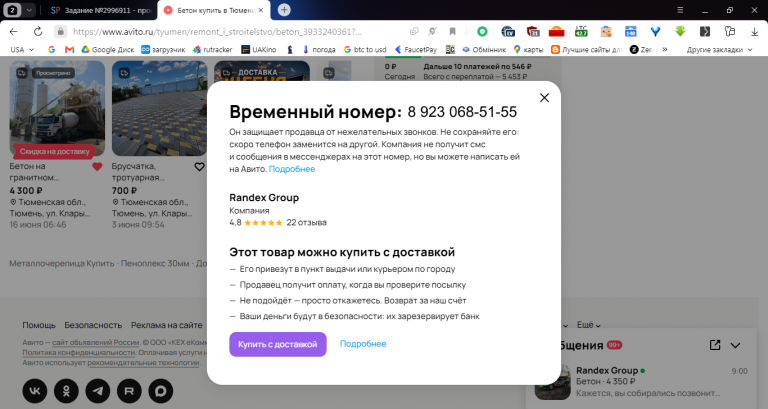Open the 'Безопасность' footer link
Viewport: 768px width, 409px height.
(93, 325)
